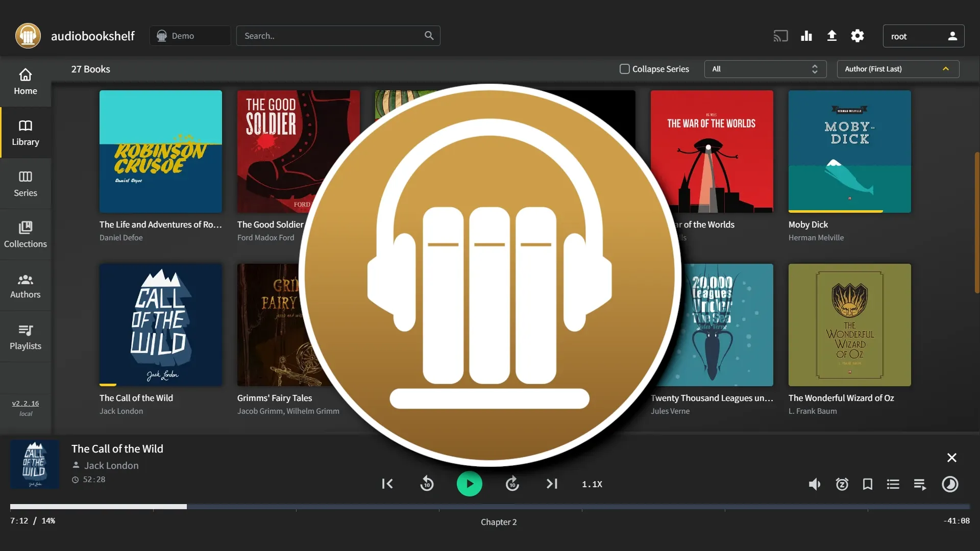Viewport: 980px width, 551px height.
Task: Open bookmarks for The Call of the Wild
Action: pos(867,484)
